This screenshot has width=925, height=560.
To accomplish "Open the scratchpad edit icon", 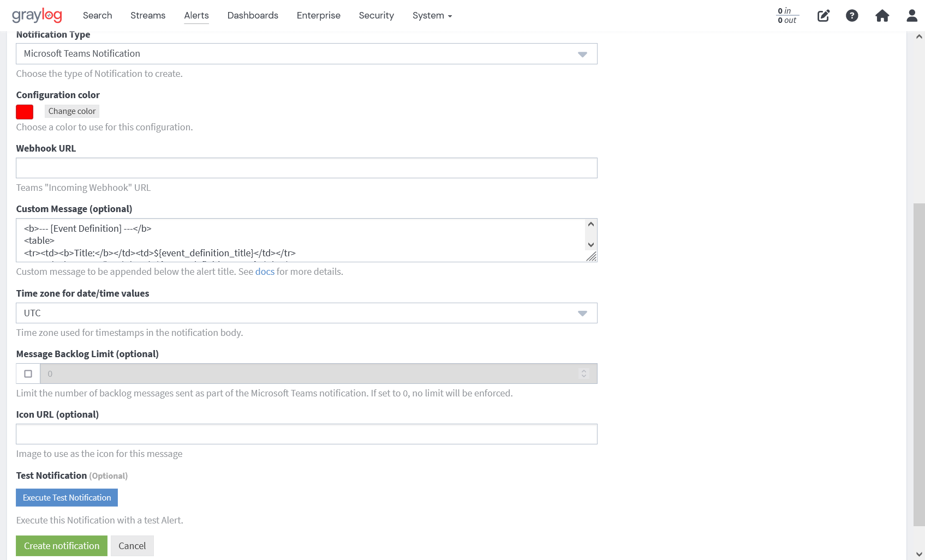I will point(823,16).
